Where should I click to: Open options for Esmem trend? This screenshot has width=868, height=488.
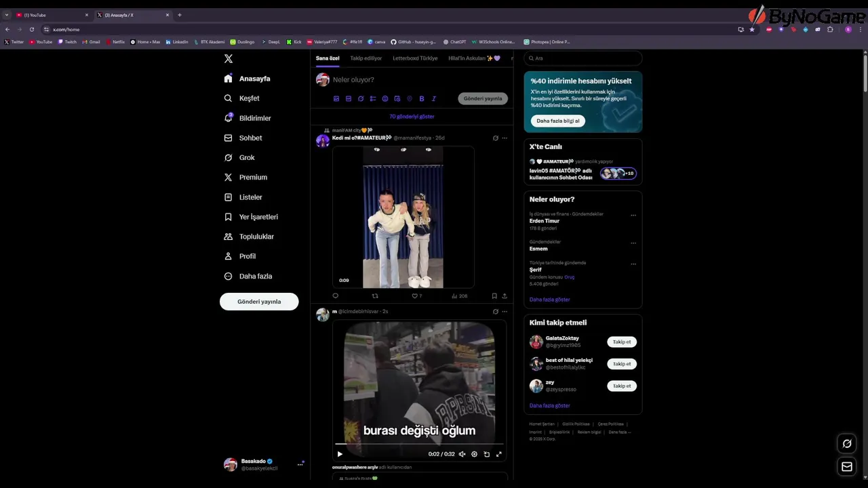pyautogui.click(x=633, y=243)
